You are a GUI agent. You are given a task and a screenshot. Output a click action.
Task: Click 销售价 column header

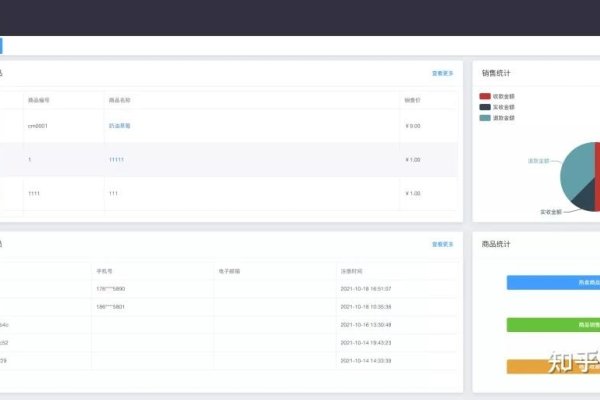tap(412, 100)
